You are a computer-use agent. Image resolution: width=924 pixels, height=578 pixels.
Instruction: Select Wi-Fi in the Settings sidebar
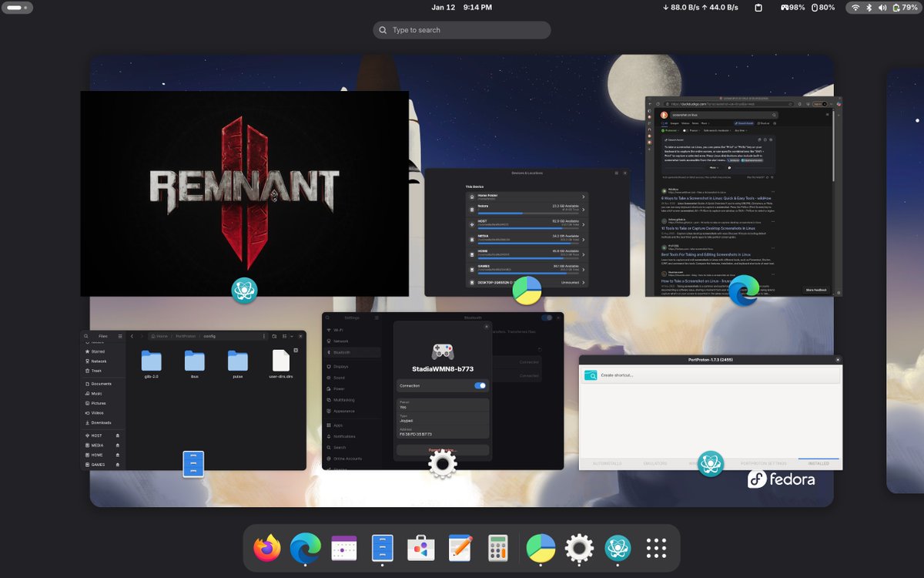coord(352,330)
